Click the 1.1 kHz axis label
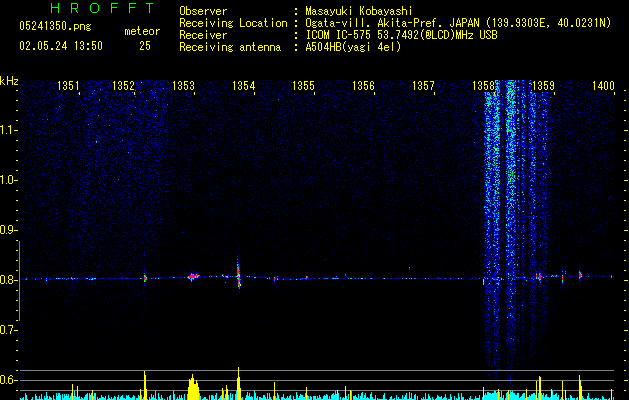This screenshot has height=400, width=629. [8, 130]
